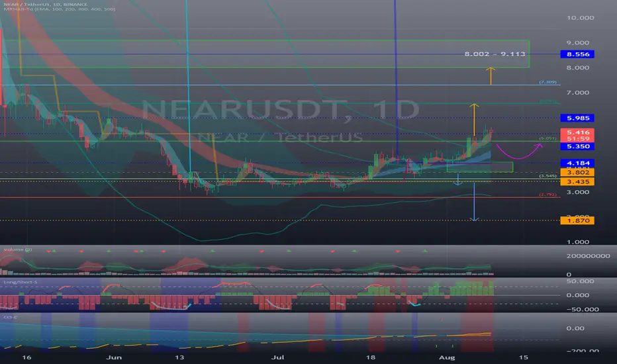The height and width of the screenshot is (364, 617).
Task: Click the 0.00 CCI scale value
Action: 575,328
